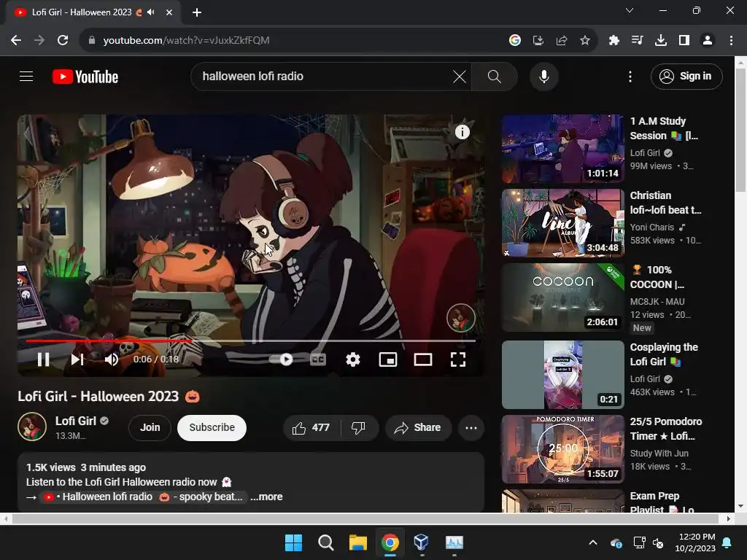The height and width of the screenshot is (560, 747).
Task: Run the YouTube search
Action: (x=495, y=76)
